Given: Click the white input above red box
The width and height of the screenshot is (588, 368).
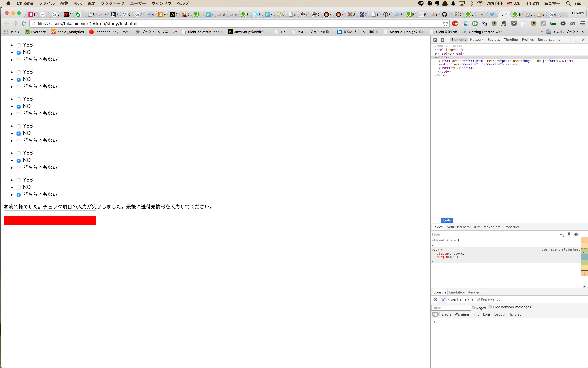Looking at the screenshot, I should coord(50,213).
